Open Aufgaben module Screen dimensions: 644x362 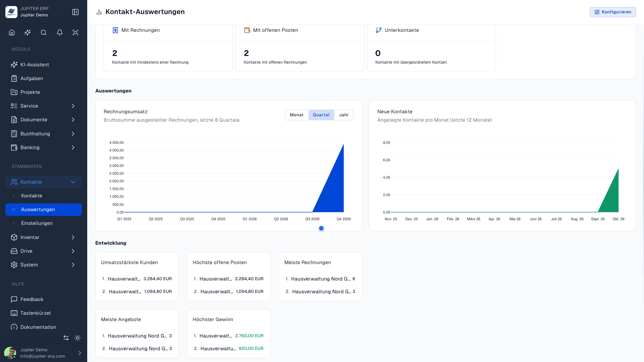[x=44, y=78]
